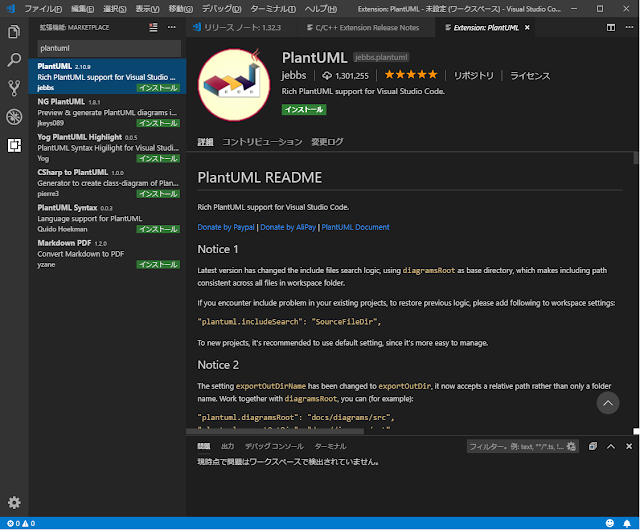
Task: Switch to ターミナル panel tab
Action: (330, 446)
